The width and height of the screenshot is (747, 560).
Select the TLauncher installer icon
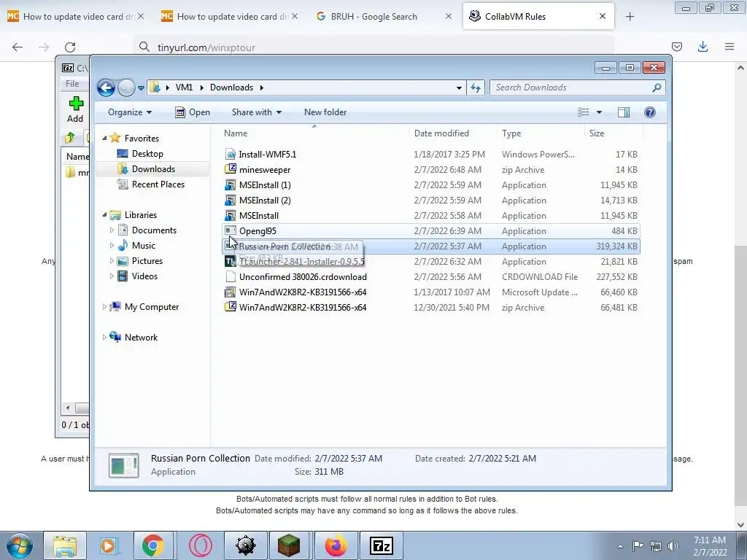coord(231,262)
